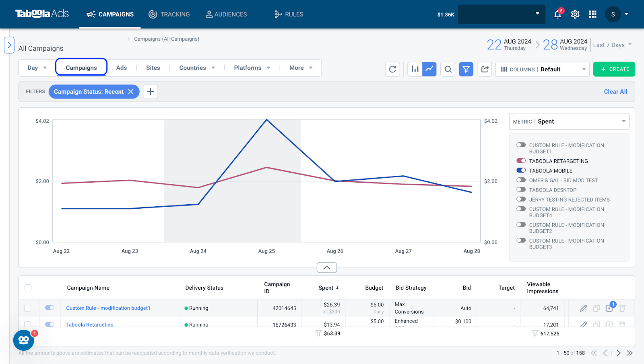Select the line chart view icon

point(429,69)
